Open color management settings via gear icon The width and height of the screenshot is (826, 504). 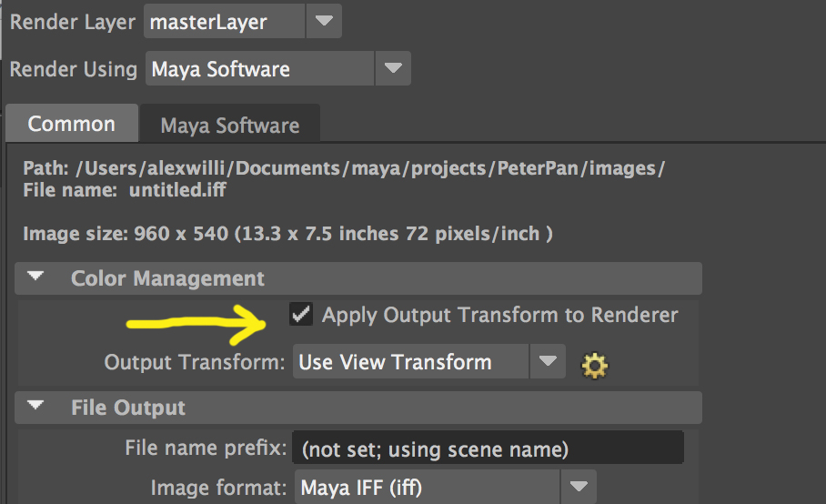pyautogui.click(x=594, y=366)
